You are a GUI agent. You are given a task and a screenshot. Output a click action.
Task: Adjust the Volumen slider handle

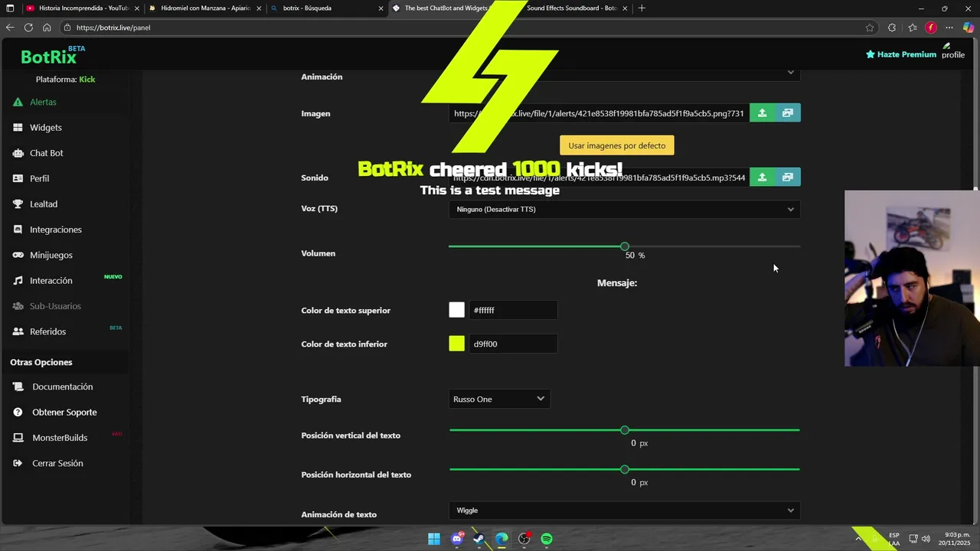[625, 246]
